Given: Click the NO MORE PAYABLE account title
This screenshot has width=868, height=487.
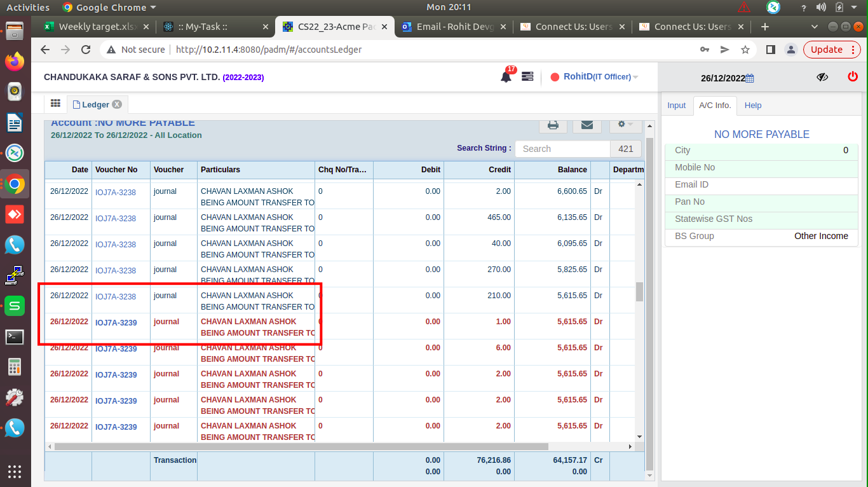Looking at the screenshot, I should point(761,135).
